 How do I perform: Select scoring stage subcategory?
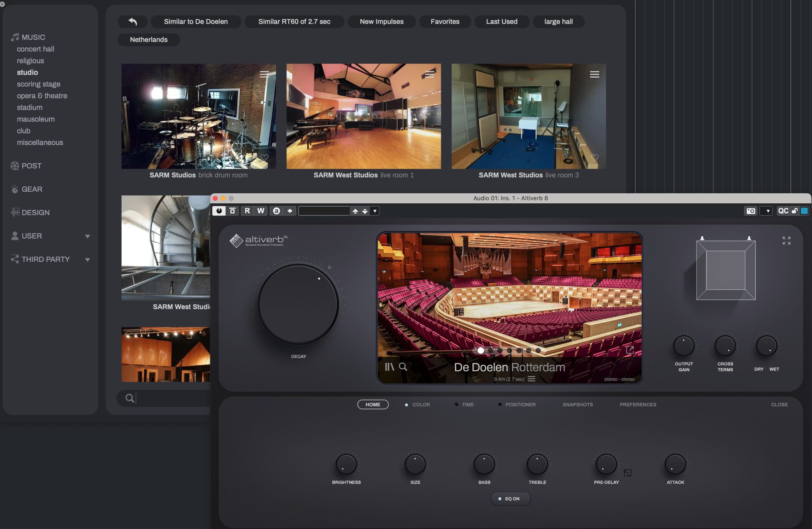(39, 84)
